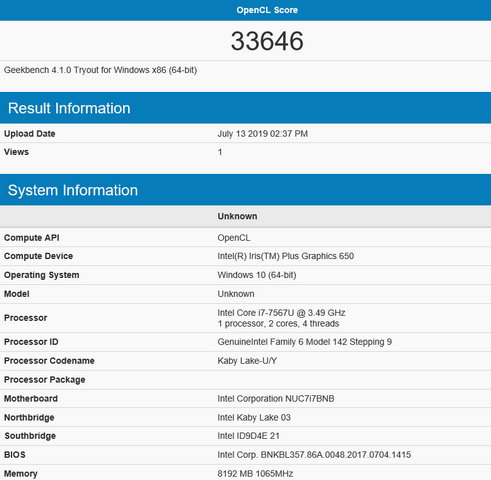This screenshot has height=480, width=491.
Task: Click the Operating System label
Action: (x=42, y=275)
